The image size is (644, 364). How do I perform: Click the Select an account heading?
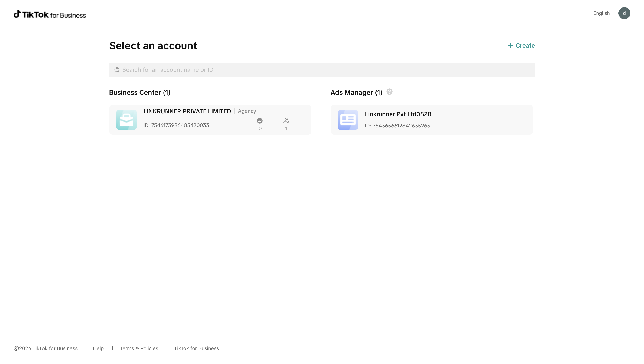coord(153,46)
